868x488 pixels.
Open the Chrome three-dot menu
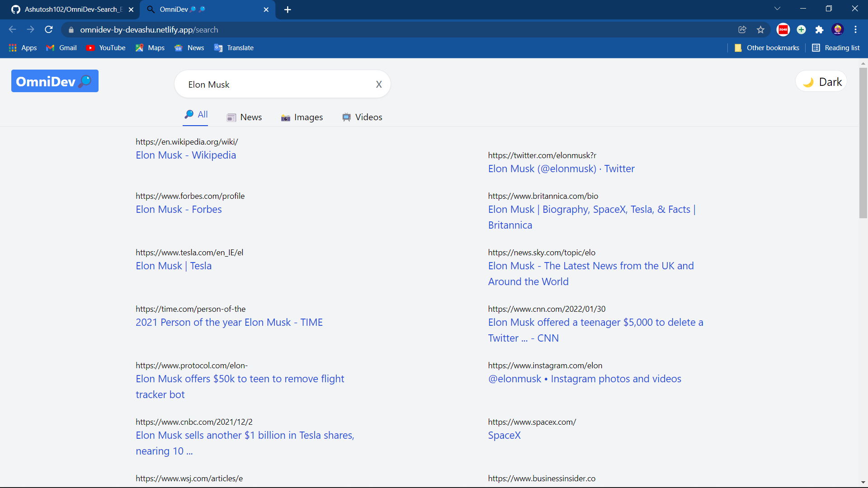(x=855, y=29)
